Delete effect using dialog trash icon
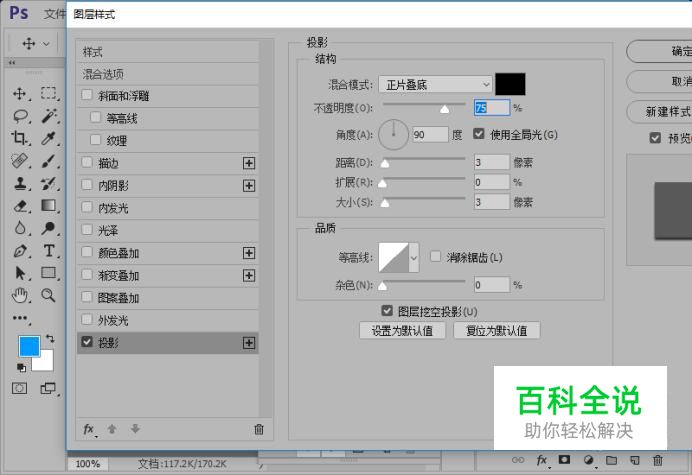 click(259, 429)
